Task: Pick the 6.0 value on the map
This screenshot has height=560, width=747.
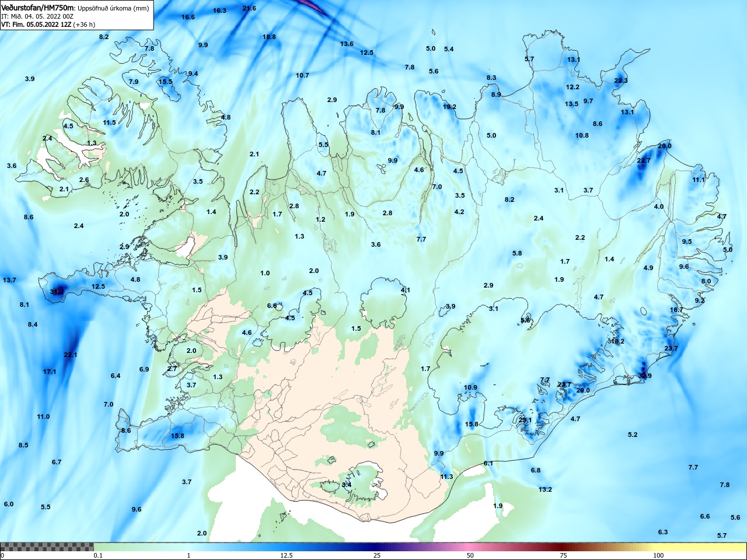Action: 9,504
